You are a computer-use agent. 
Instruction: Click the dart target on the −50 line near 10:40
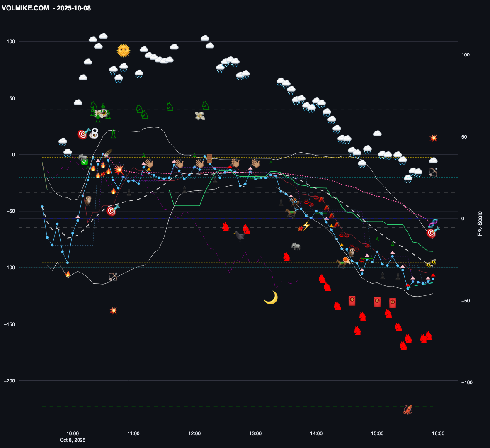pyautogui.click(x=112, y=211)
